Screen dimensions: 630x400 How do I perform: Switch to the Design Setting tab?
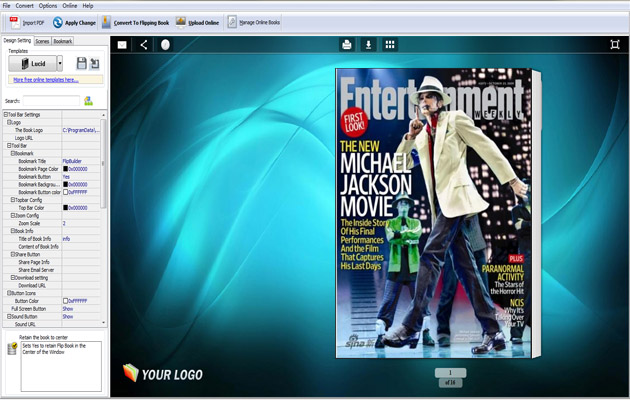tap(17, 41)
